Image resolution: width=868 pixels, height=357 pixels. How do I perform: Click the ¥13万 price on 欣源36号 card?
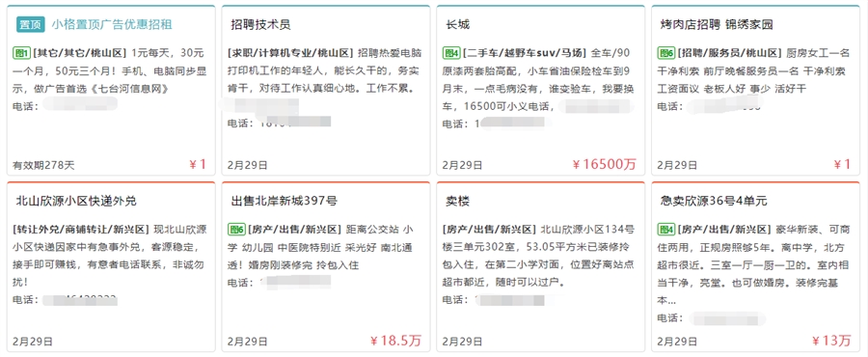(x=831, y=341)
